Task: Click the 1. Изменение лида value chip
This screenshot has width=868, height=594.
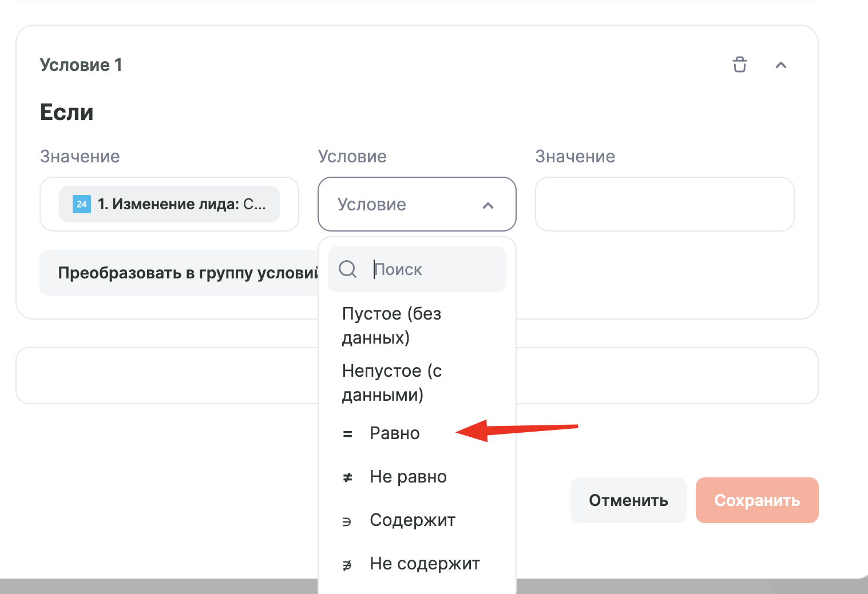Action: [x=169, y=204]
